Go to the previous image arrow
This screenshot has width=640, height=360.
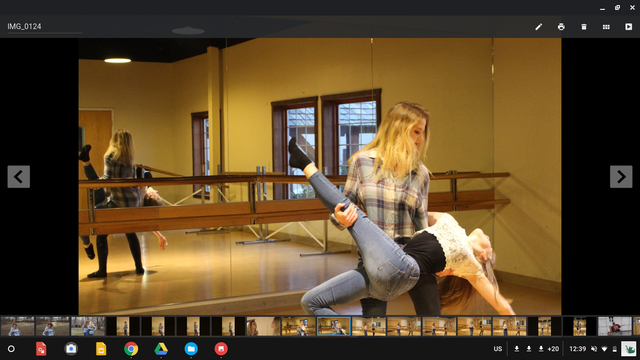[19, 177]
